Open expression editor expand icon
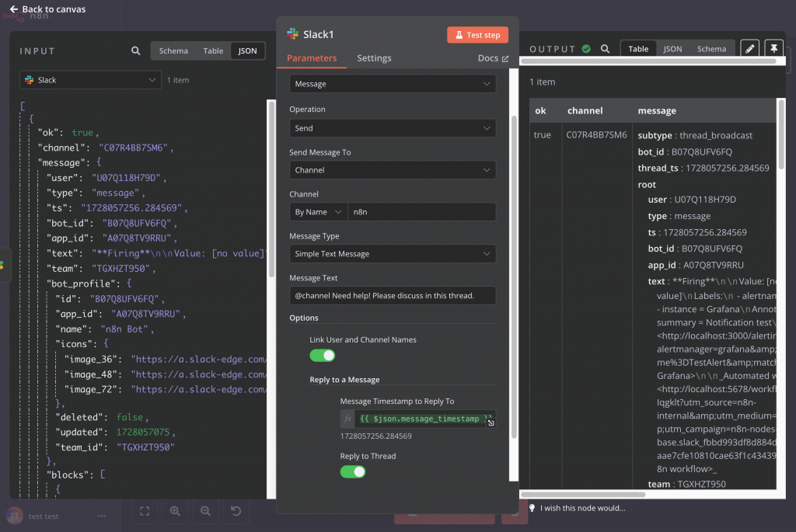The image size is (796, 532). click(x=491, y=422)
